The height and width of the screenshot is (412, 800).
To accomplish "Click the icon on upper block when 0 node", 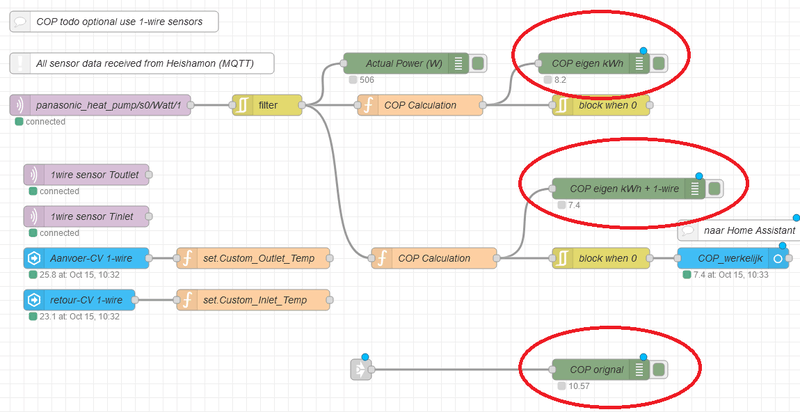I will (x=562, y=105).
